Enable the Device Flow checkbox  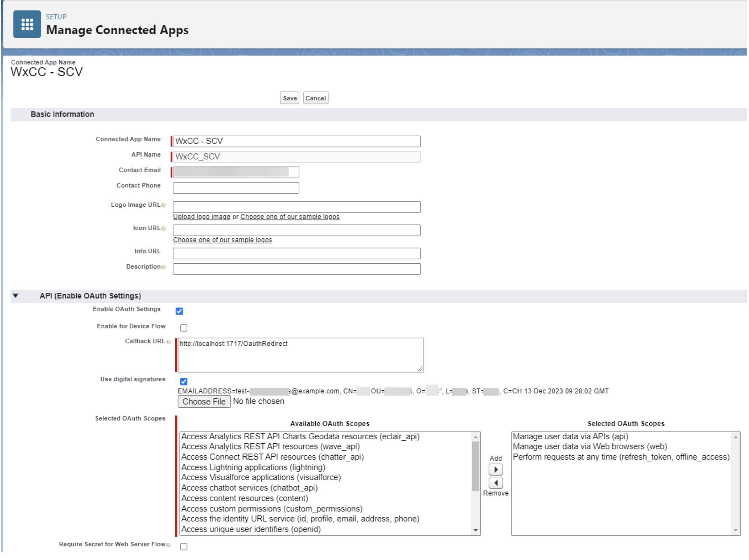point(184,329)
